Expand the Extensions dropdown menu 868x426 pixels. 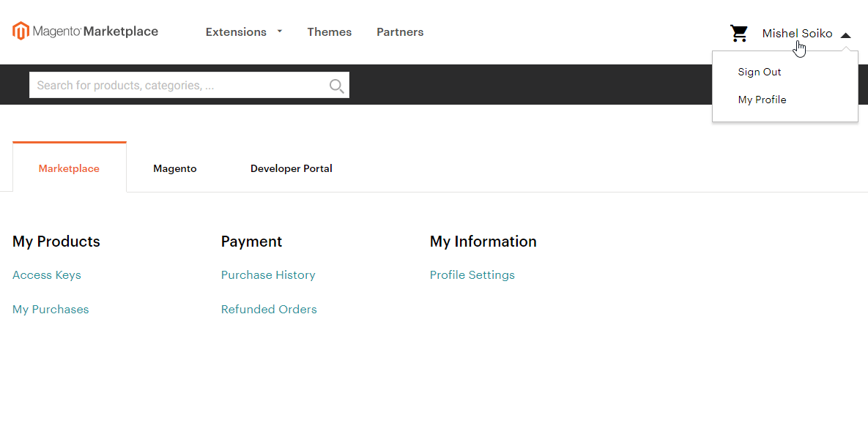(x=244, y=32)
